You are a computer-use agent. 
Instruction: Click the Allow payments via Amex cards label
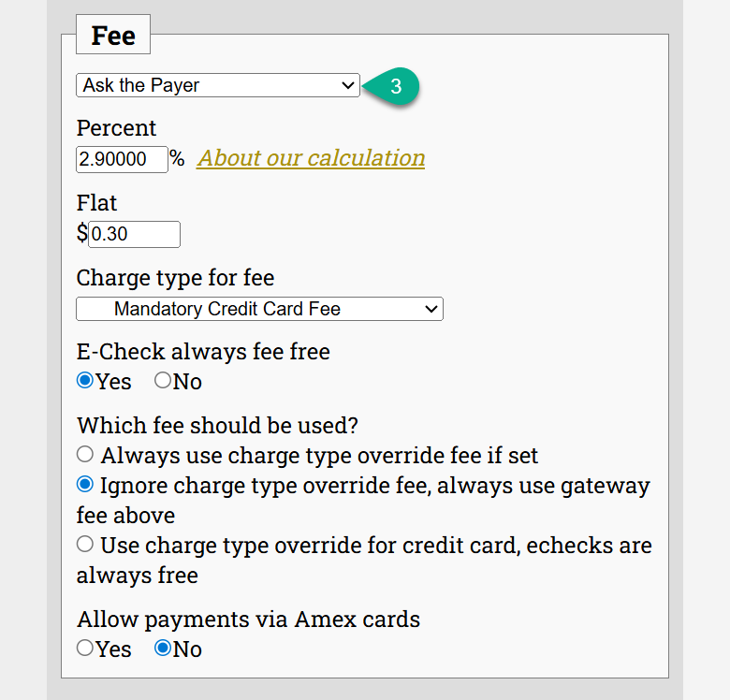(248, 619)
